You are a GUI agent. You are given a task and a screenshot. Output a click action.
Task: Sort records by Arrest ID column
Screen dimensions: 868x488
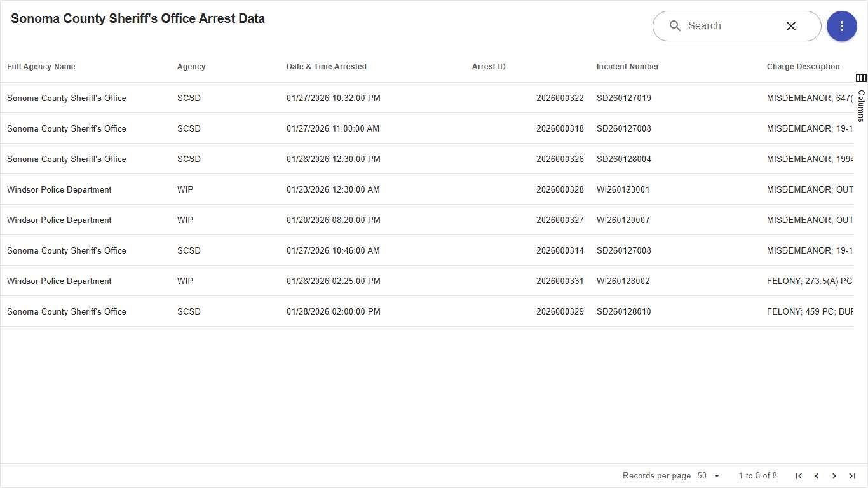tap(489, 66)
